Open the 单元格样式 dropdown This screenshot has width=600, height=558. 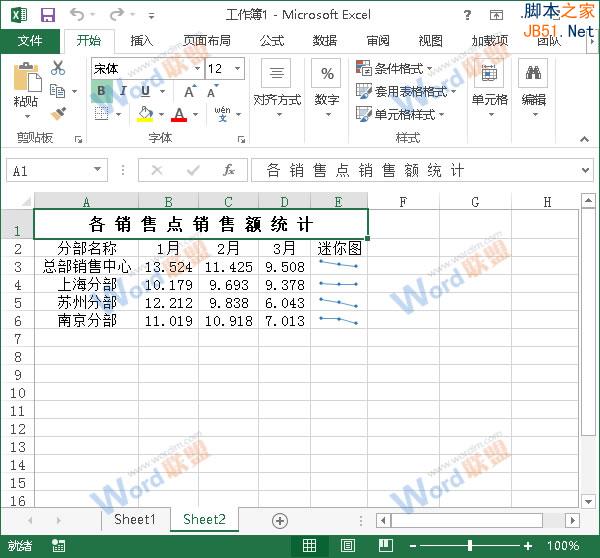(x=399, y=114)
